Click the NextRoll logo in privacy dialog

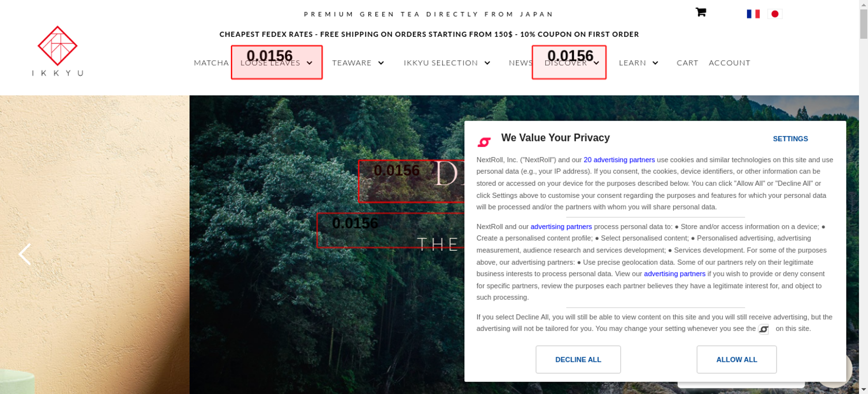tap(484, 142)
